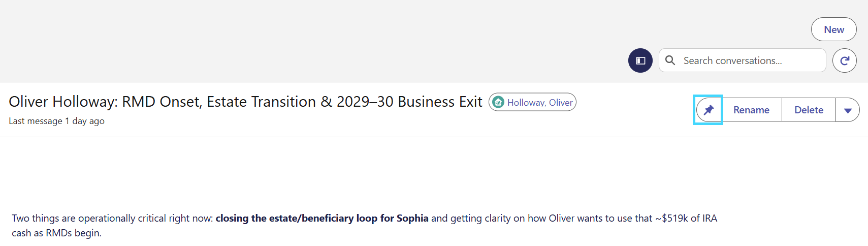The height and width of the screenshot is (246, 868).
Task: Refresh the conversations list
Action: 845,60
